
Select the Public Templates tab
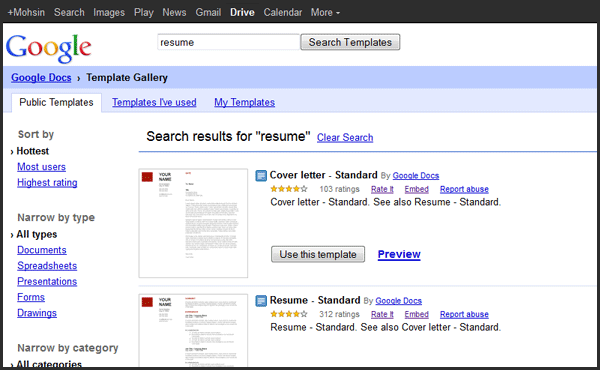pos(56,103)
